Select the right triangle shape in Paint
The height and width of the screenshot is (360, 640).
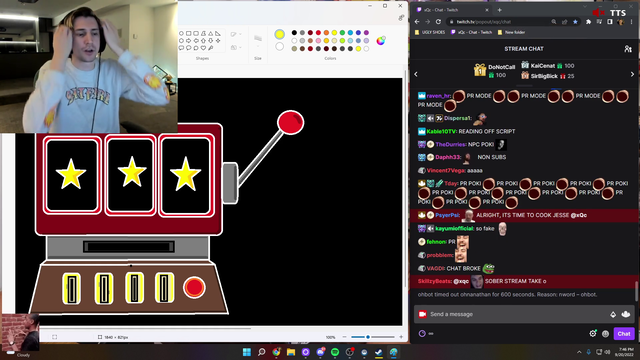click(218, 33)
